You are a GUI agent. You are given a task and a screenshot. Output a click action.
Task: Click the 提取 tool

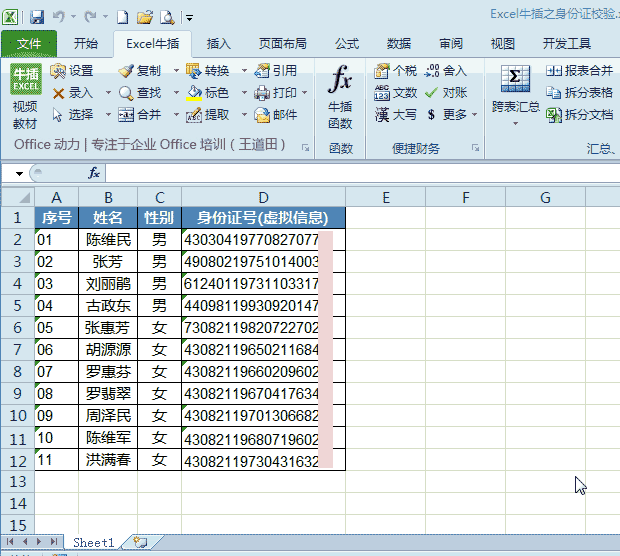pos(208,115)
